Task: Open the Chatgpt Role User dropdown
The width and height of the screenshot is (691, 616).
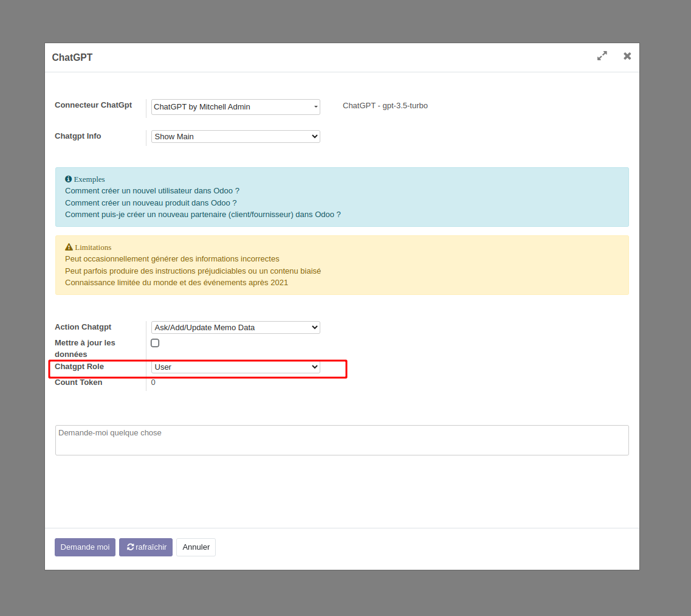Action: pyautogui.click(x=236, y=367)
